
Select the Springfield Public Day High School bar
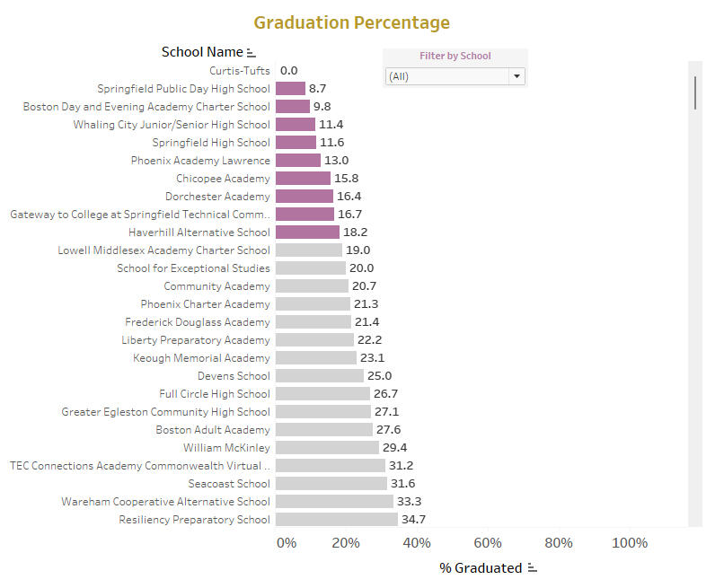coord(290,89)
